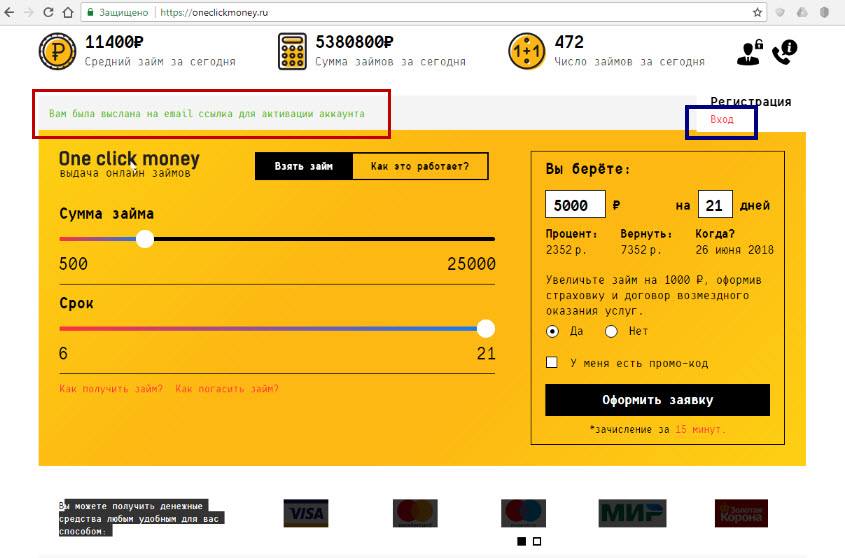The image size is (845, 558).
Task: Select the second carousel dot indicator
Action: (537, 541)
